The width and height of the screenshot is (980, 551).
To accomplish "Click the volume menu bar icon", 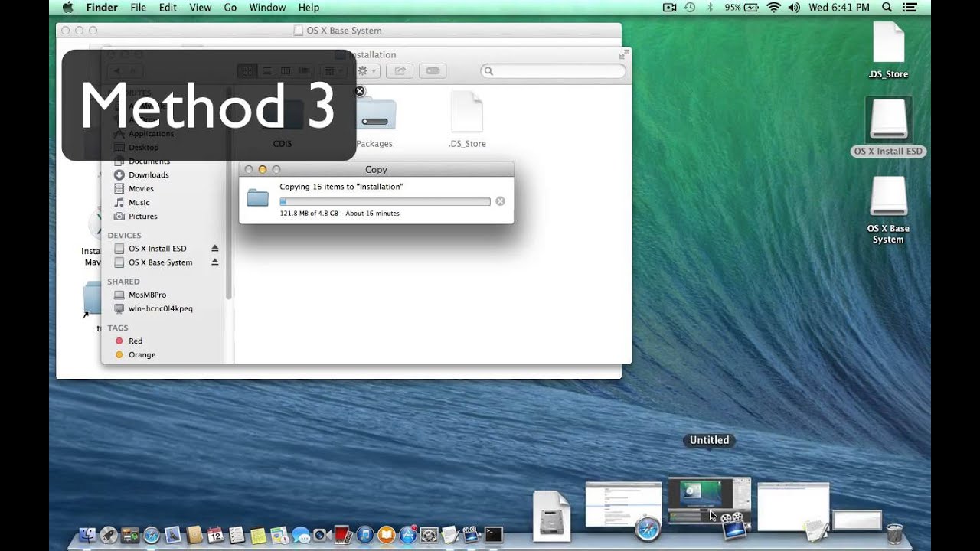I will (x=794, y=8).
